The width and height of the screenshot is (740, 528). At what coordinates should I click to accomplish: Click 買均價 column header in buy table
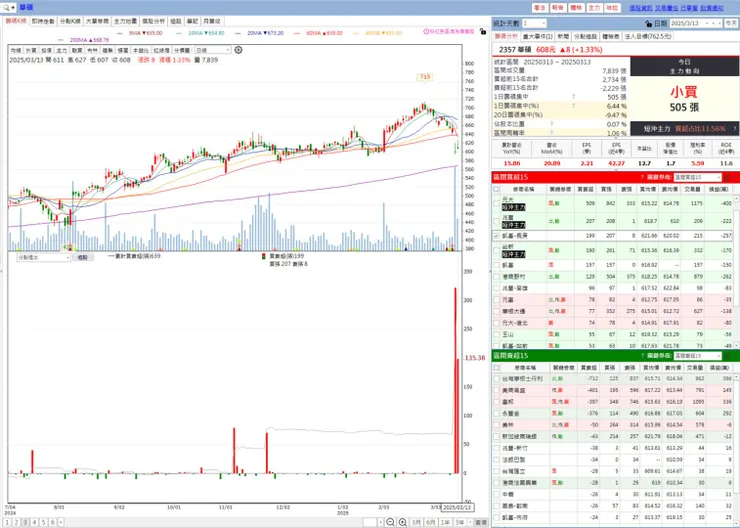click(x=648, y=189)
